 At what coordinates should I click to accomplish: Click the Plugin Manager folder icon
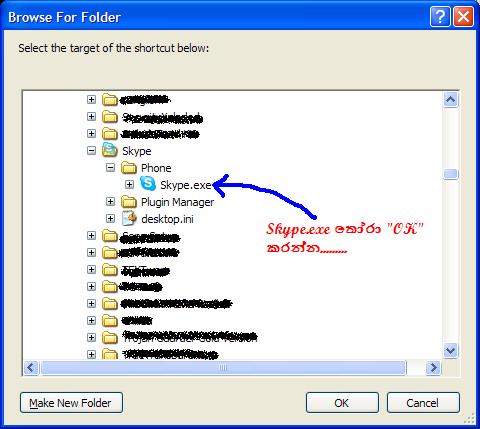pyautogui.click(x=129, y=202)
